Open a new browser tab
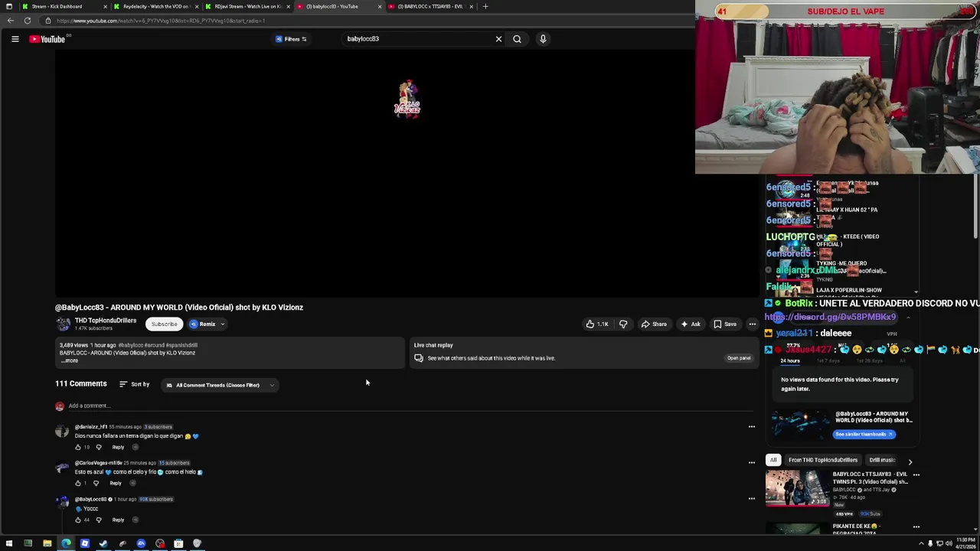 (485, 6)
